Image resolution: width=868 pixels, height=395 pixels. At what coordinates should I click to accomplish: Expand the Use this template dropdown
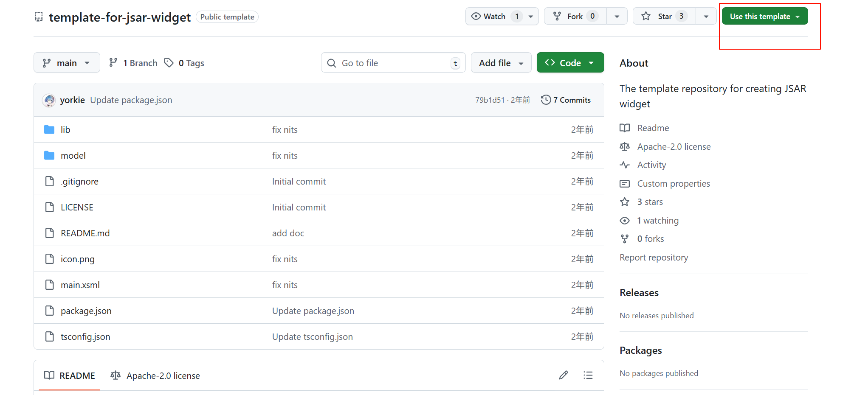click(x=765, y=16)
